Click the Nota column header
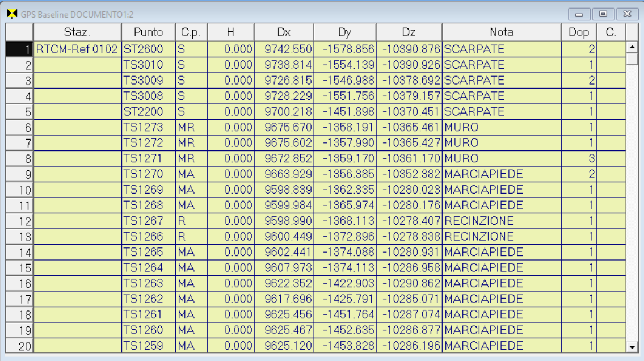The width and height of the screenshot is (644, 361). click(x=501, y=33)
